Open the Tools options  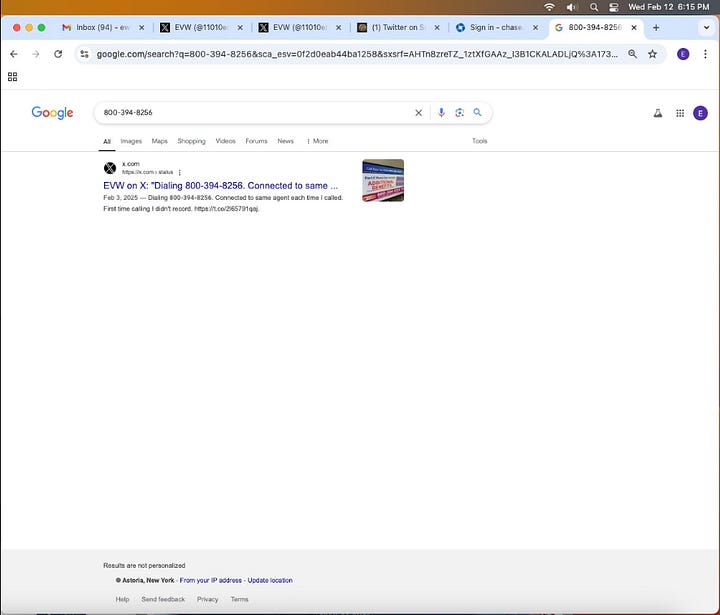(x=479, y=141)
